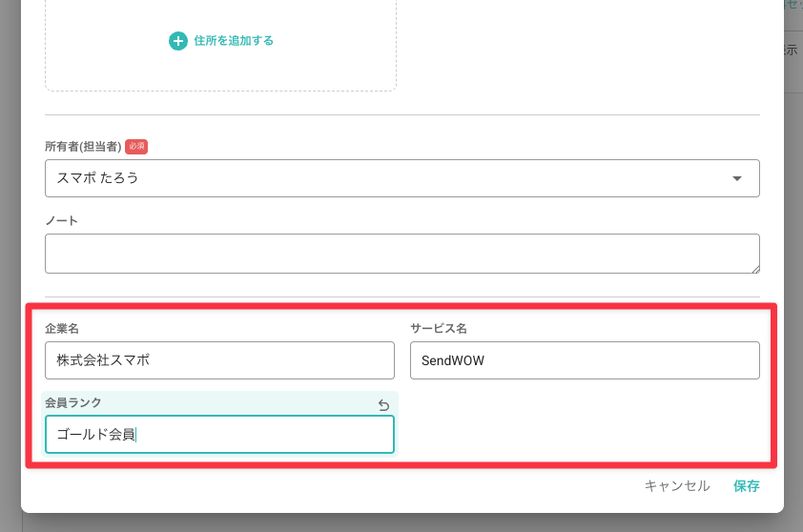Viewport: 803px width, 532px height.
Task: Click the 企業名 input field
Action: [219, 360]
